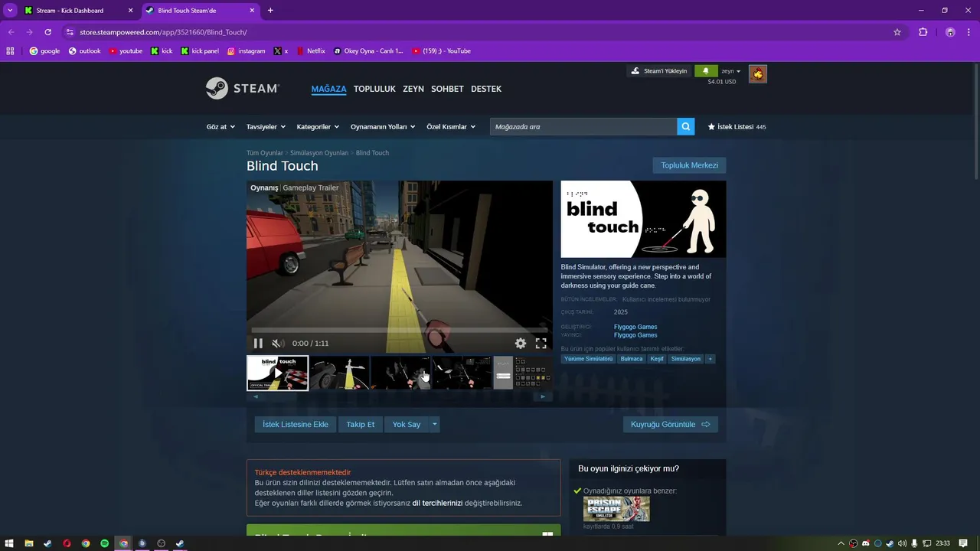Select the Yürüme Simülatörü tag

point(589,359)
